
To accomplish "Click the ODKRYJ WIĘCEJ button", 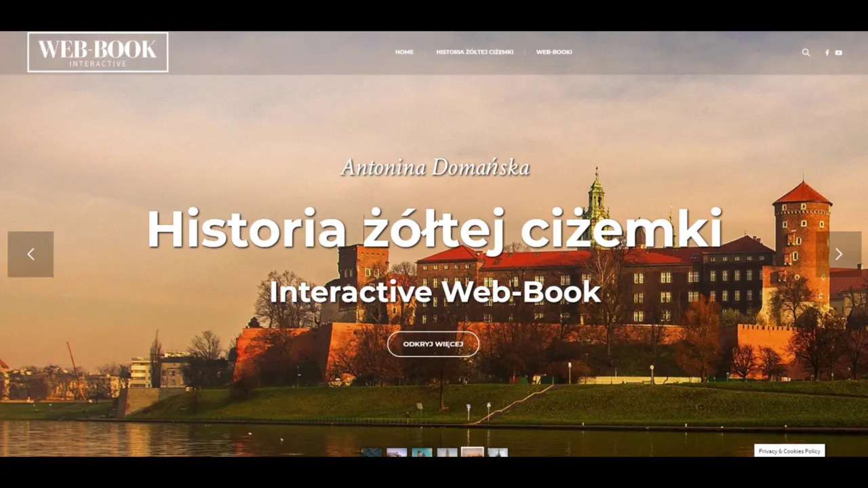I will pos(433,344).
